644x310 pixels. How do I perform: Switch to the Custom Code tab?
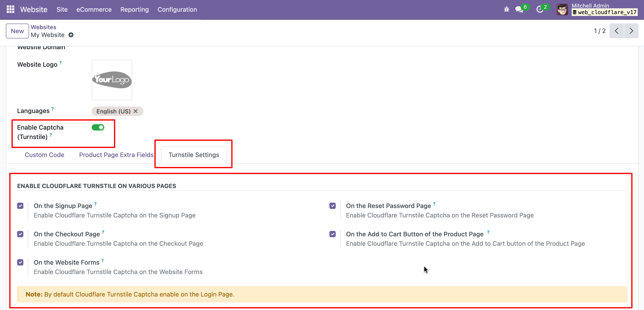(44, 155)
